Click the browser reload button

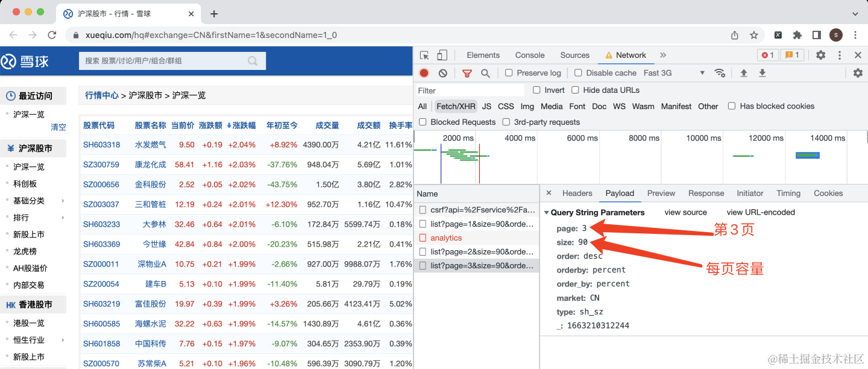pyautogui.click(x=52, y=35)
